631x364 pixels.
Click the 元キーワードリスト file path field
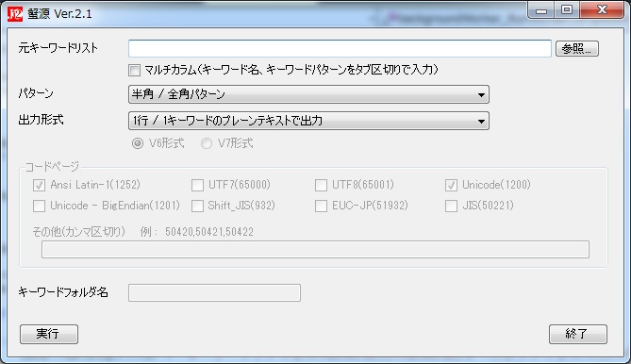coord(340,49)
